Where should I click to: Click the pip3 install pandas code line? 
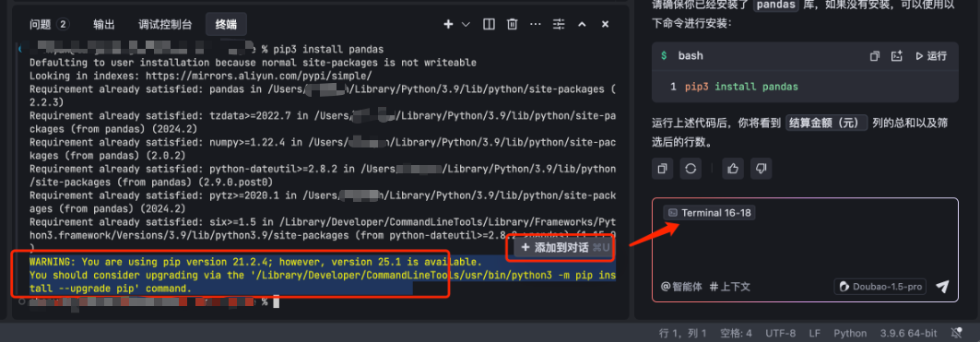pos(741,87)
